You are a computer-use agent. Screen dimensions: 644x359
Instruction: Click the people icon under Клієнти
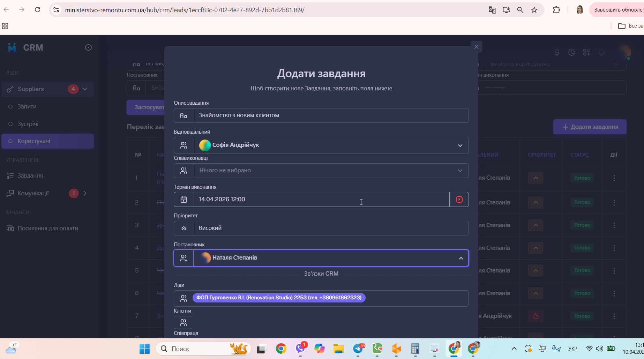coord(183,322)
